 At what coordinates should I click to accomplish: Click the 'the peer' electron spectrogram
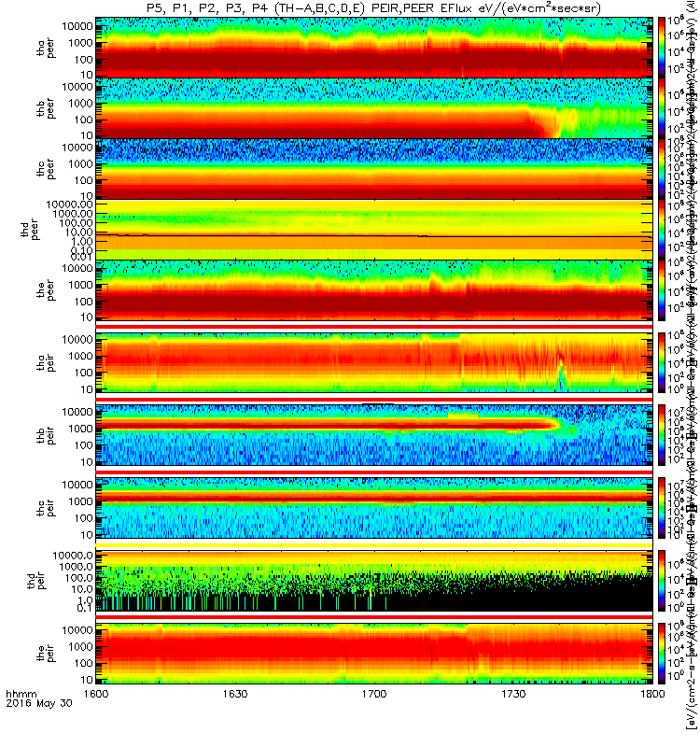coord(374,289)
